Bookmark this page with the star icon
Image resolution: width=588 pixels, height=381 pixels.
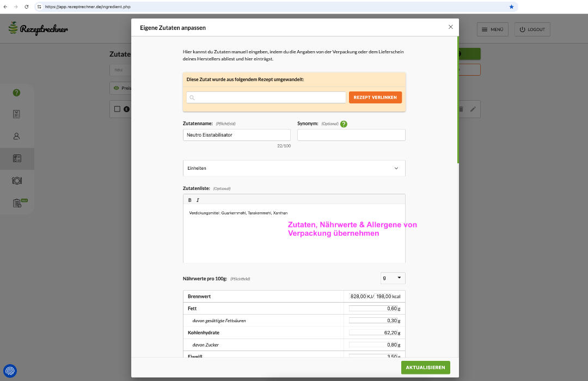pos(511,7)
